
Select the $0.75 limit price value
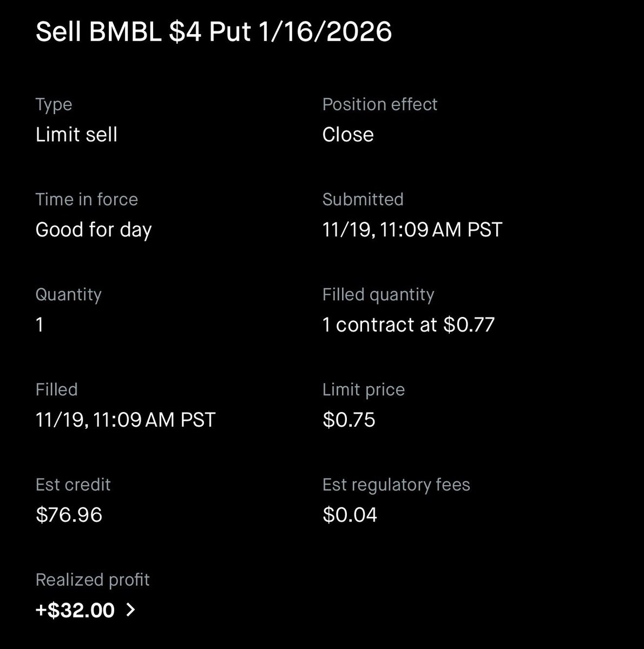[349, 420]
